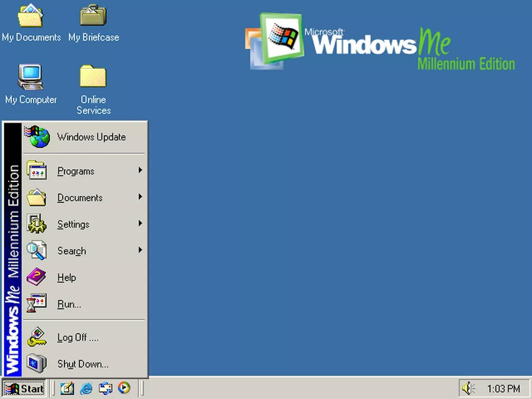Select Shut Down from the Start menu
Screen dimensions: 532x399
pos(83,364)
